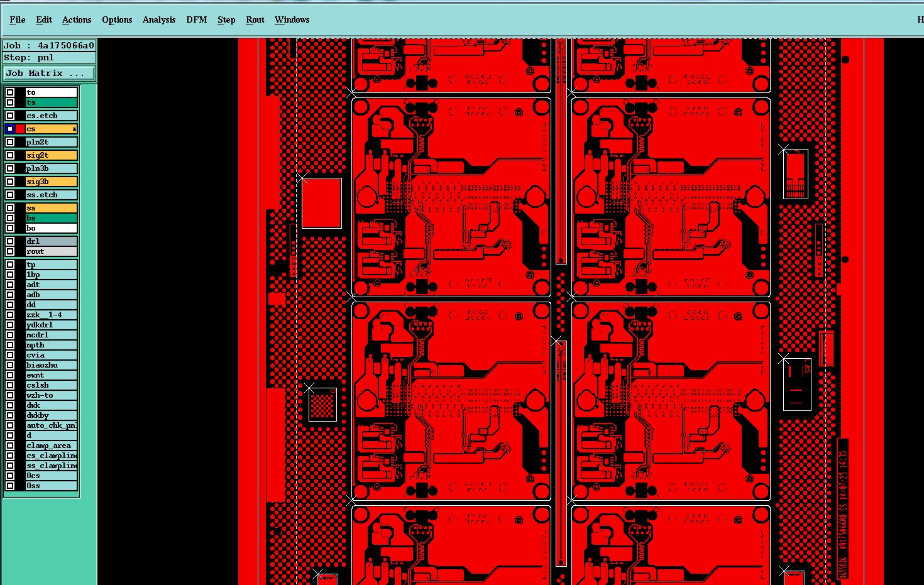This screenshot has height=585, width=924.
Task: Click the Job : 4a175066a0 field
Action: click(x=49, y=45)
